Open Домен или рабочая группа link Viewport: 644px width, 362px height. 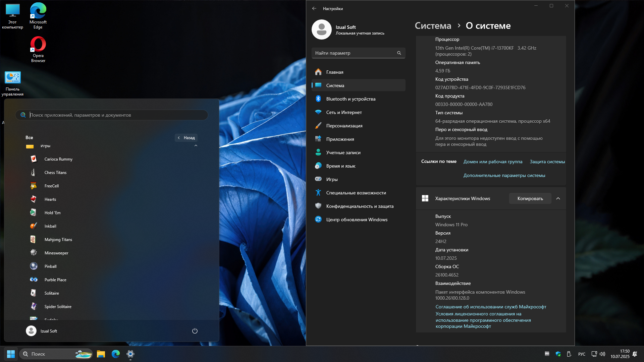(x=493, y=162)
